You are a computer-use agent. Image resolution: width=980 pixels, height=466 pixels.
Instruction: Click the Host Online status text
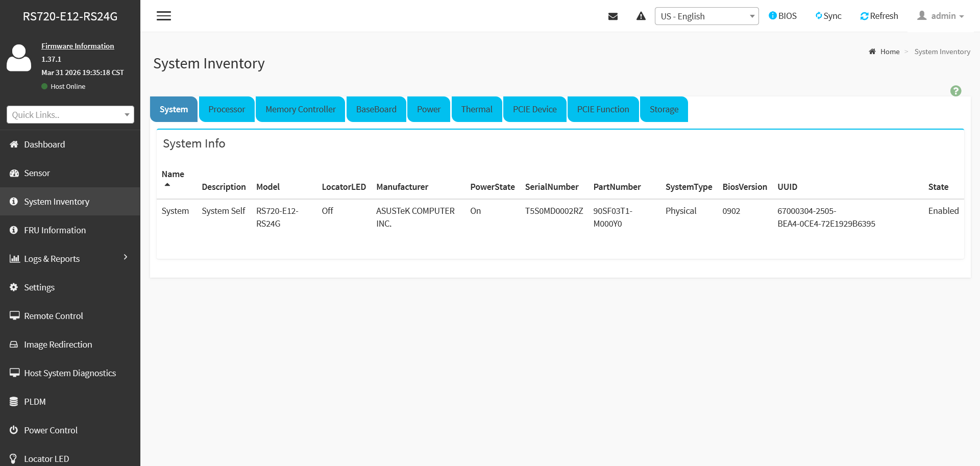point(68,86)
